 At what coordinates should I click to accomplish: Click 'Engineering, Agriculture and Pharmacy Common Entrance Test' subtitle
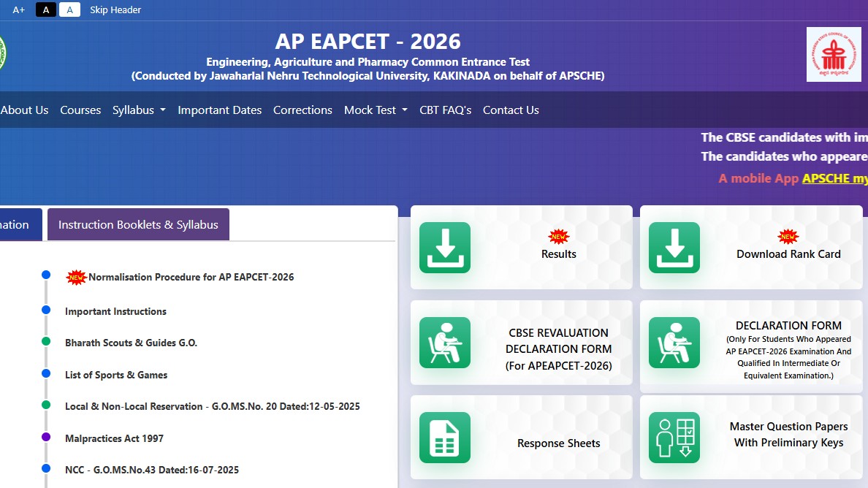(x=368, y=62)
